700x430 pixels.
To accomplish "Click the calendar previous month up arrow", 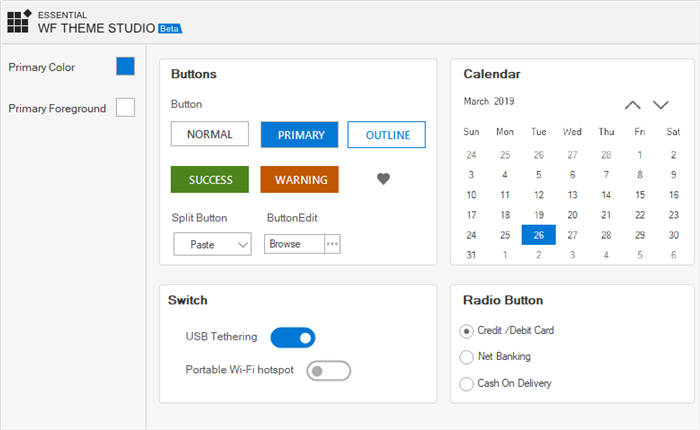I will coord(632,104).
